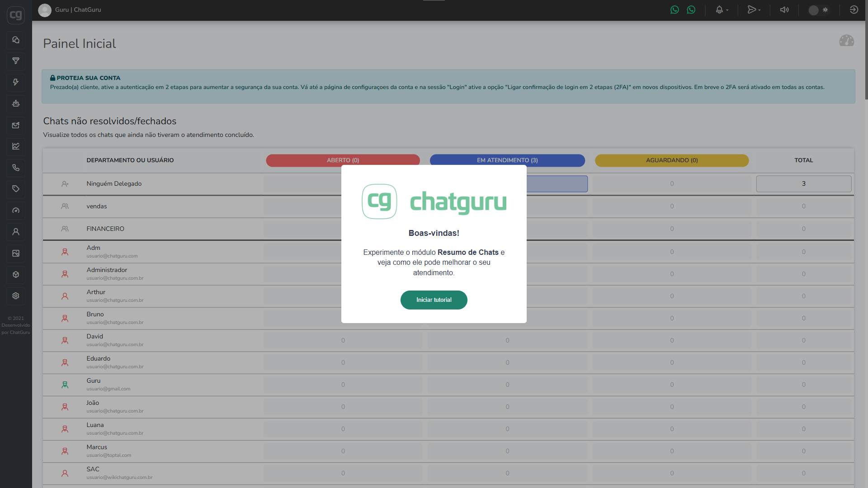Click the user name Arthur
Screen dimensions: 868x488
(x=96, y=292)
